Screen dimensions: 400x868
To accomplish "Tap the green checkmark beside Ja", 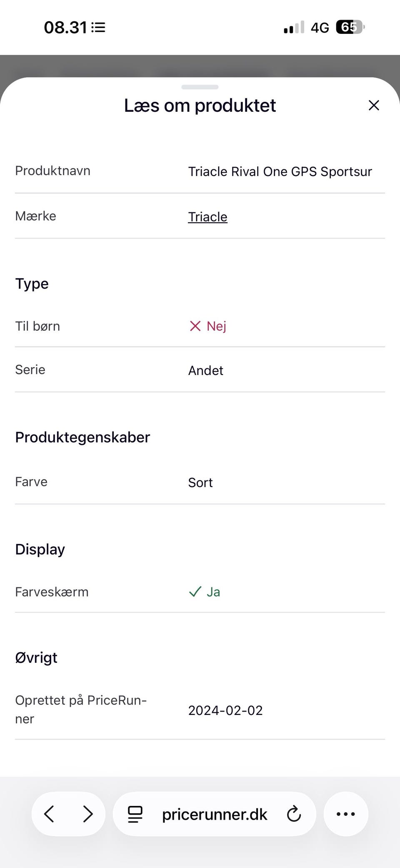I will click(195, 592).
